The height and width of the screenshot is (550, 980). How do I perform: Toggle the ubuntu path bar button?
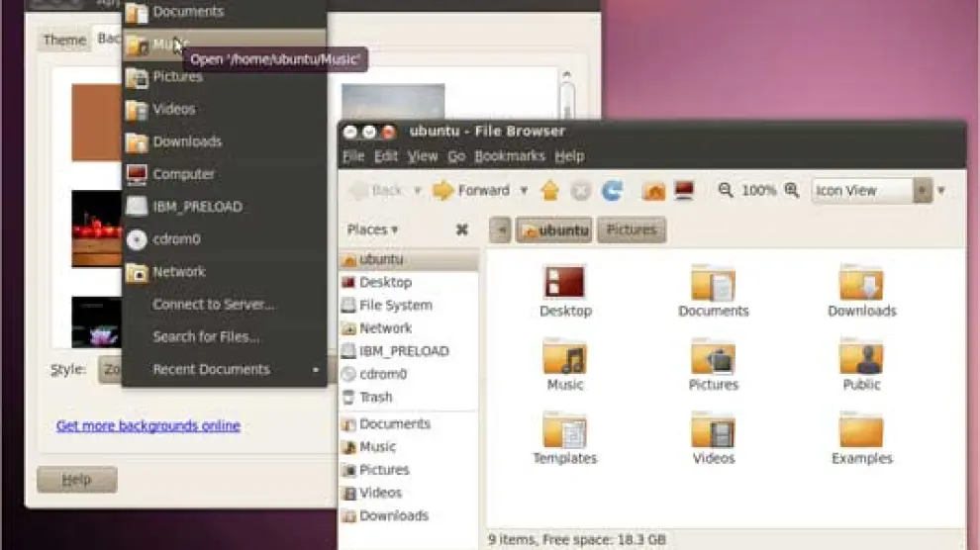point(554,230)
